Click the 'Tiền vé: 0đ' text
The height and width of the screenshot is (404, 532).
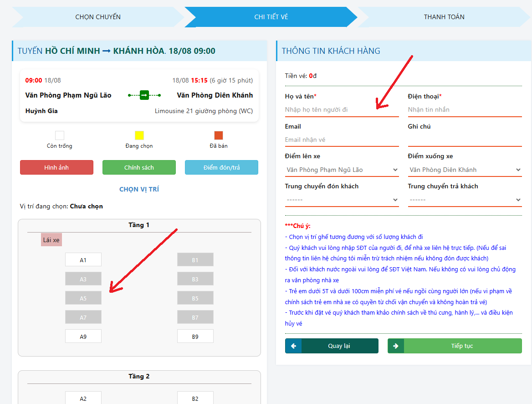pyautogui.click(x=301, y=76)
